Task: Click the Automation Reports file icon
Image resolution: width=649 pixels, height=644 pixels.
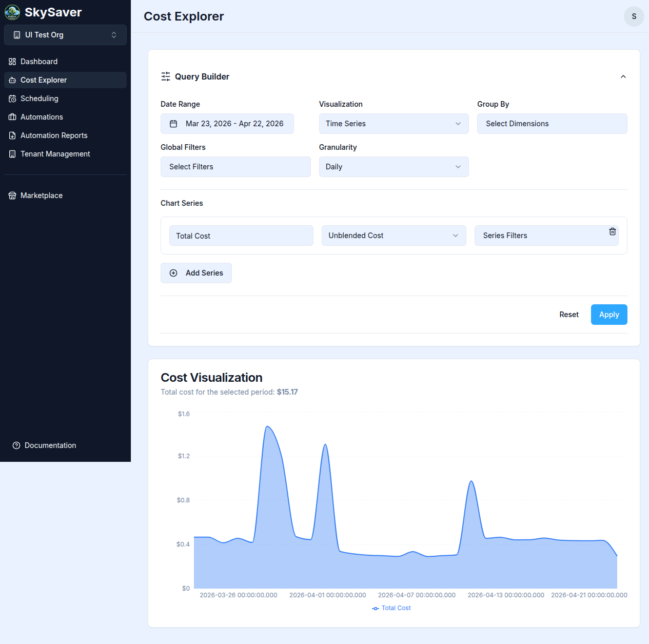Action: point(12,135)
